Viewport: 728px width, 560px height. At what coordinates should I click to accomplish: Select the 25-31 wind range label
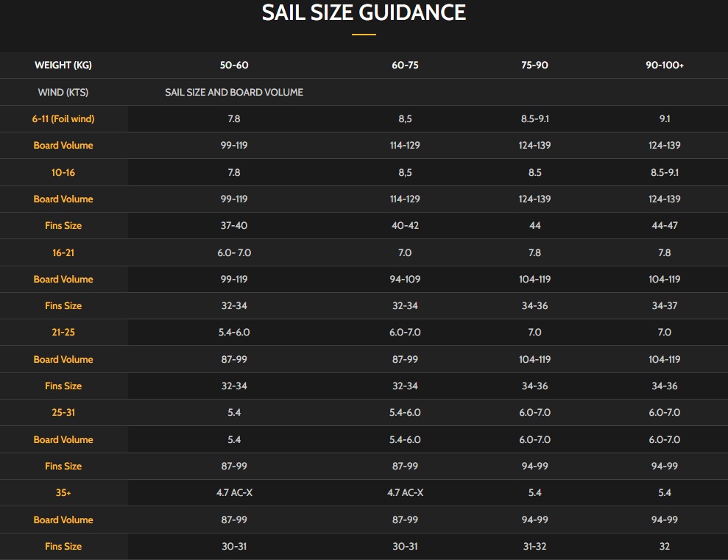pyautogui.click(x=63, y=413)
